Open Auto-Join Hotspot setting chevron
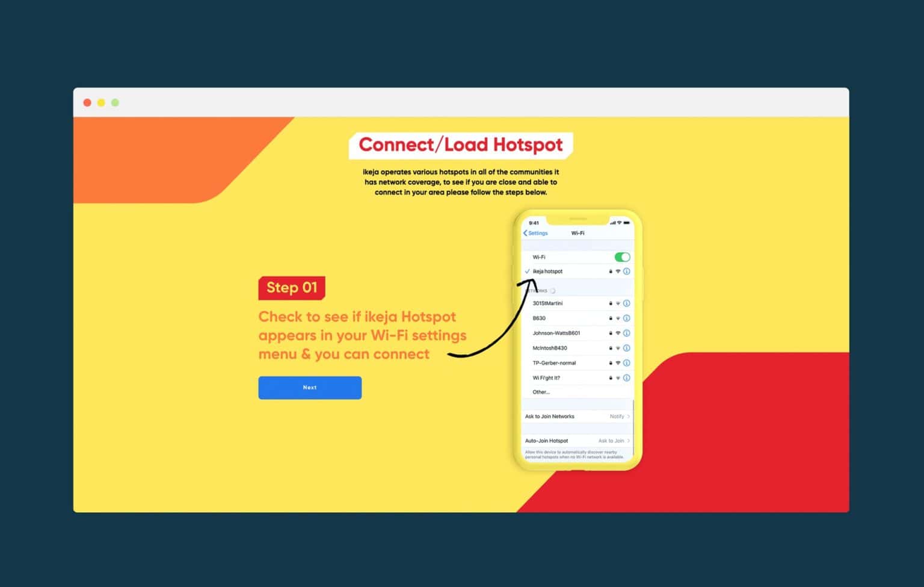 pyautogui.click(x=629, y=441)
